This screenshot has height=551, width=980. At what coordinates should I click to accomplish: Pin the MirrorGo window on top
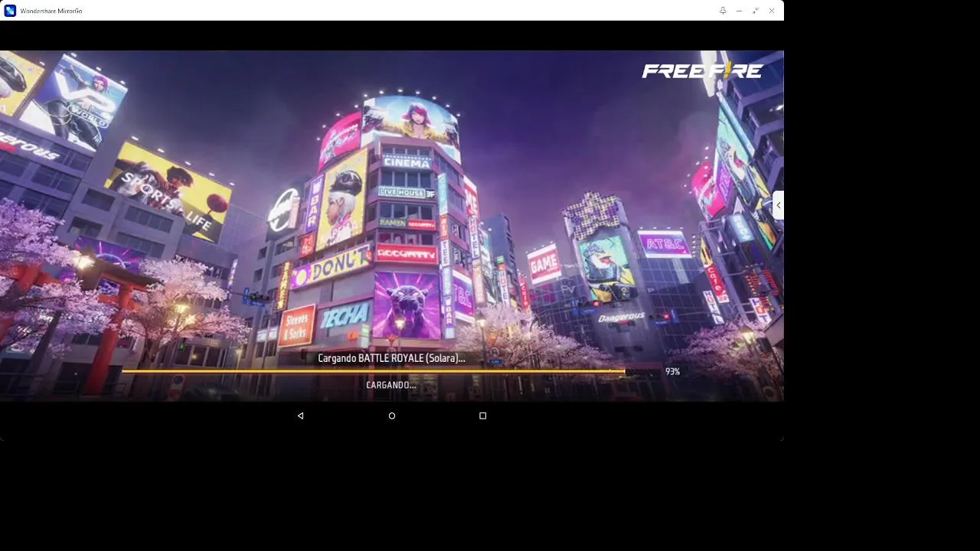723,11
